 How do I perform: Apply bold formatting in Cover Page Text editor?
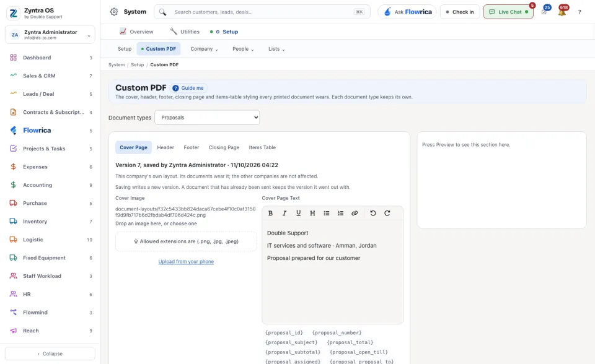271,213
